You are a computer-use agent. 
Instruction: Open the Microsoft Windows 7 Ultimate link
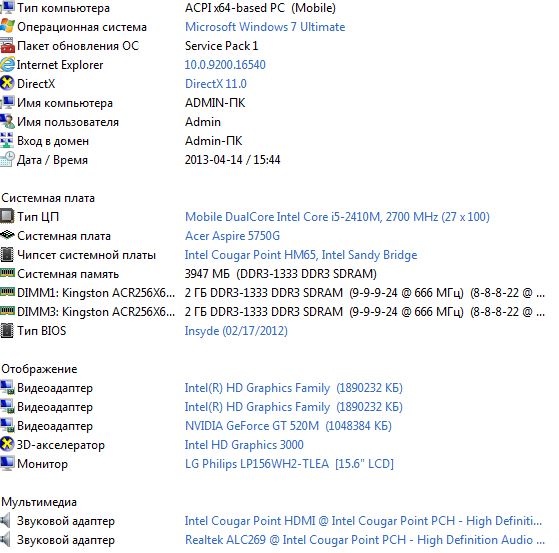click(265, 27)
